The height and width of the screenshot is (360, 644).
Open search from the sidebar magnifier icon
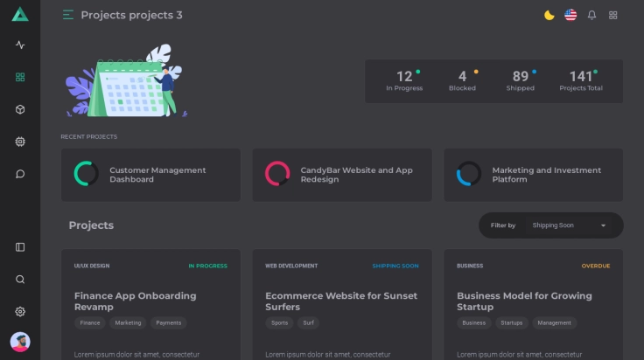20,280
